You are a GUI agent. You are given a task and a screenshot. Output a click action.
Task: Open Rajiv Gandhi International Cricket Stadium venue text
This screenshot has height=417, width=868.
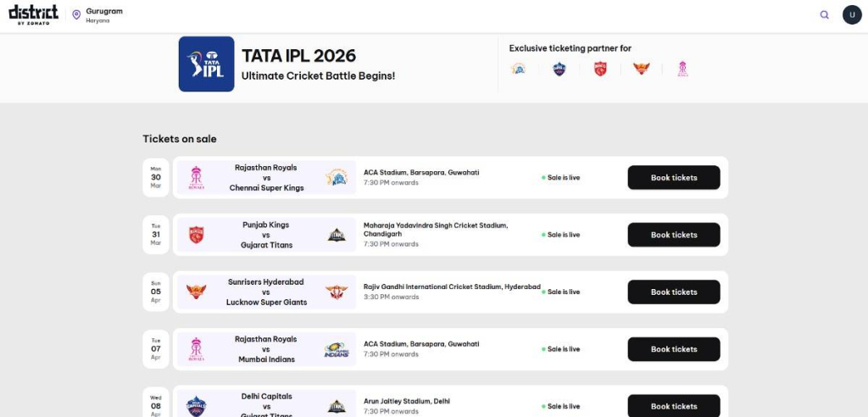(452, 286)
